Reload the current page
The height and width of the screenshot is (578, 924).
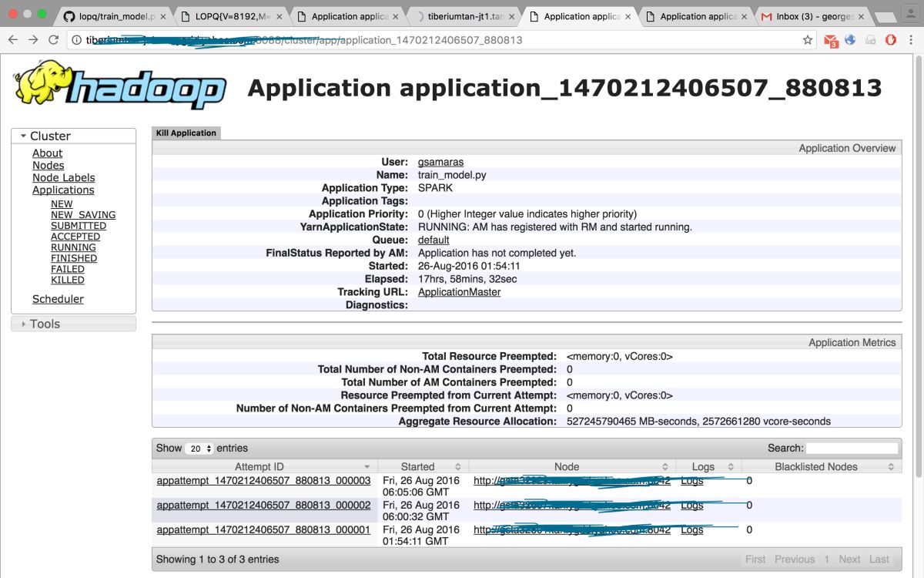[54, 40]
